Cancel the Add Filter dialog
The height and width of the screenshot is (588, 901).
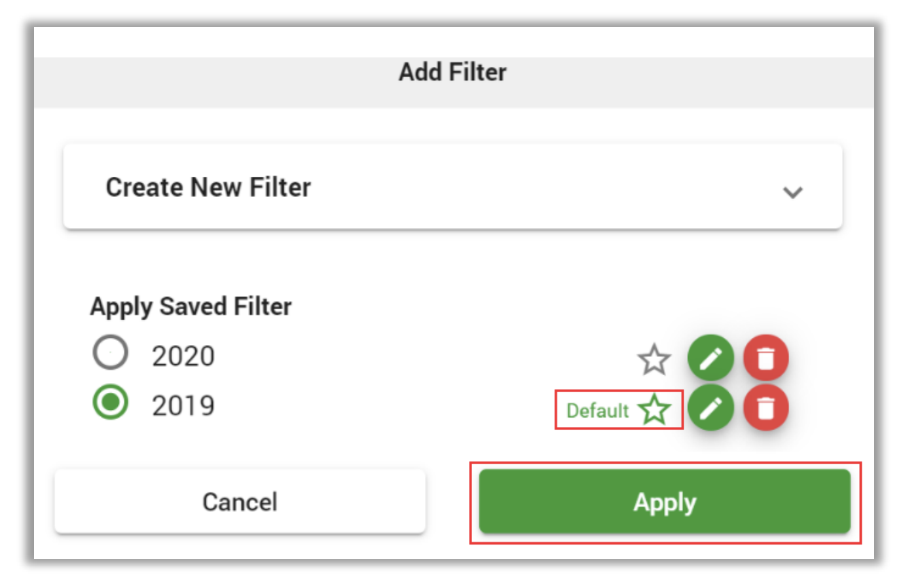pos(240,502)
